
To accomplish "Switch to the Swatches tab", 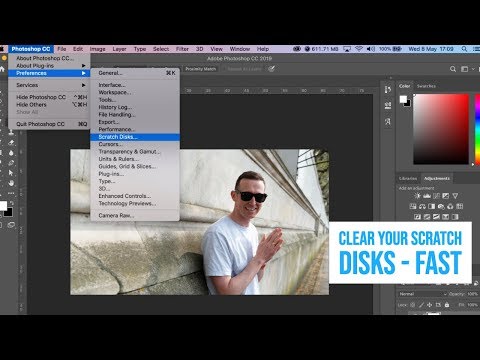I will tap(426, 86).
